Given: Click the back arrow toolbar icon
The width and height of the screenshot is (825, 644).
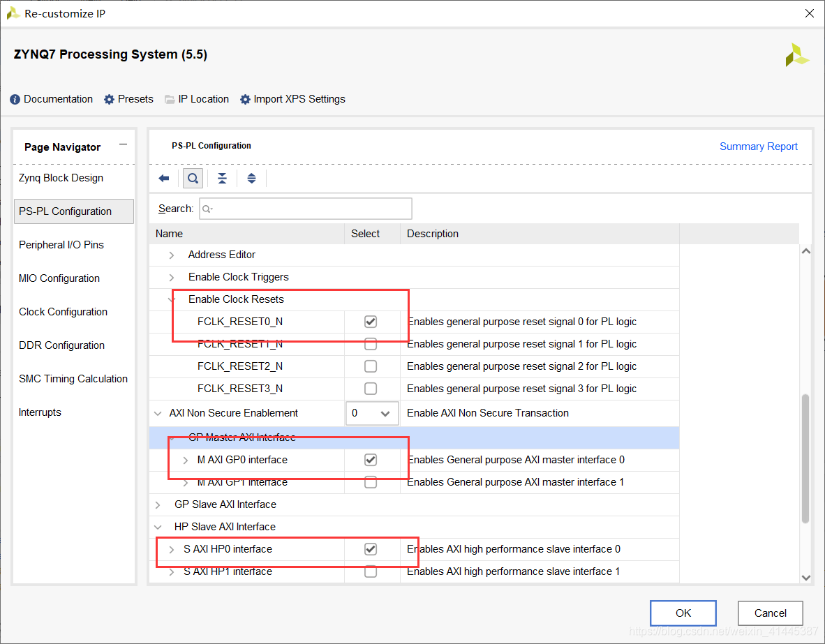Looking at the screenshot, I should tap(163, 179).
